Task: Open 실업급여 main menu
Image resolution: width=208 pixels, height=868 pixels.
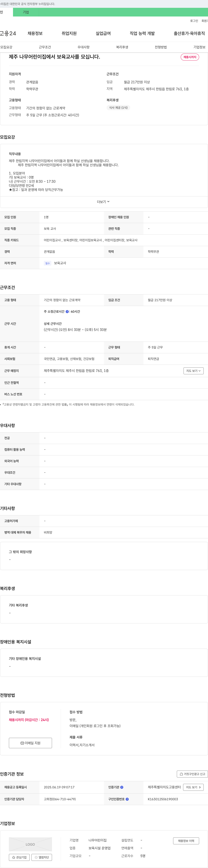Action: tap(103, 33)
